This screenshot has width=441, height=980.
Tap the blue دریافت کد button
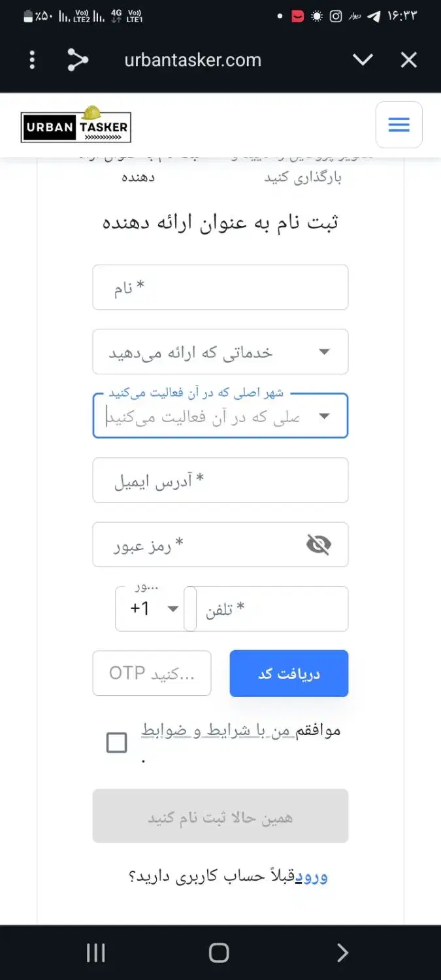[289, 673]
